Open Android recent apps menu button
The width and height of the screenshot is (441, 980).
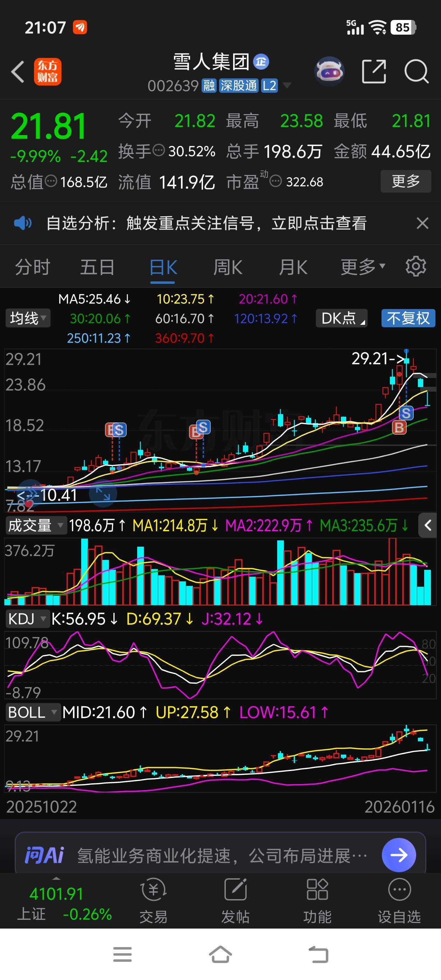(122, 954)
